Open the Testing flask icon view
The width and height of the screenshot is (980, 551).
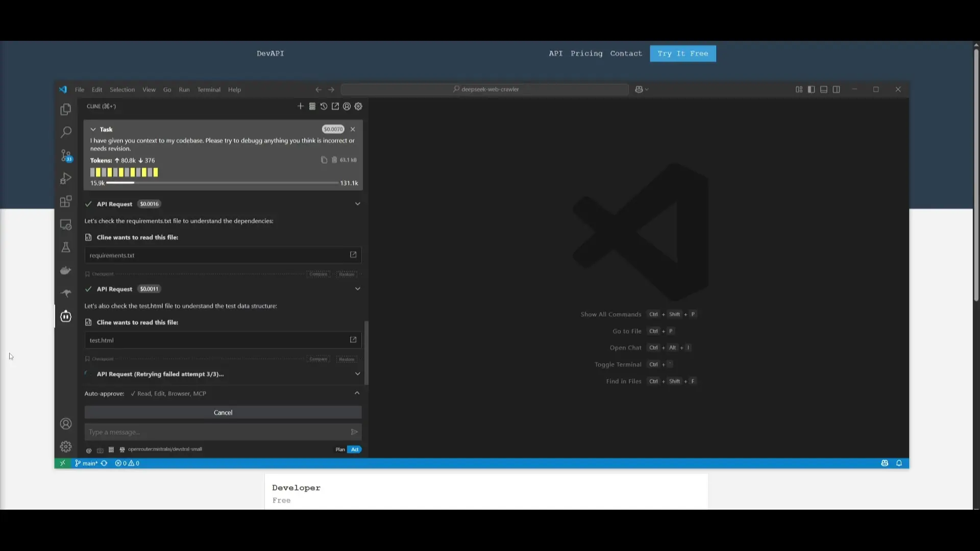pos(66,247)
